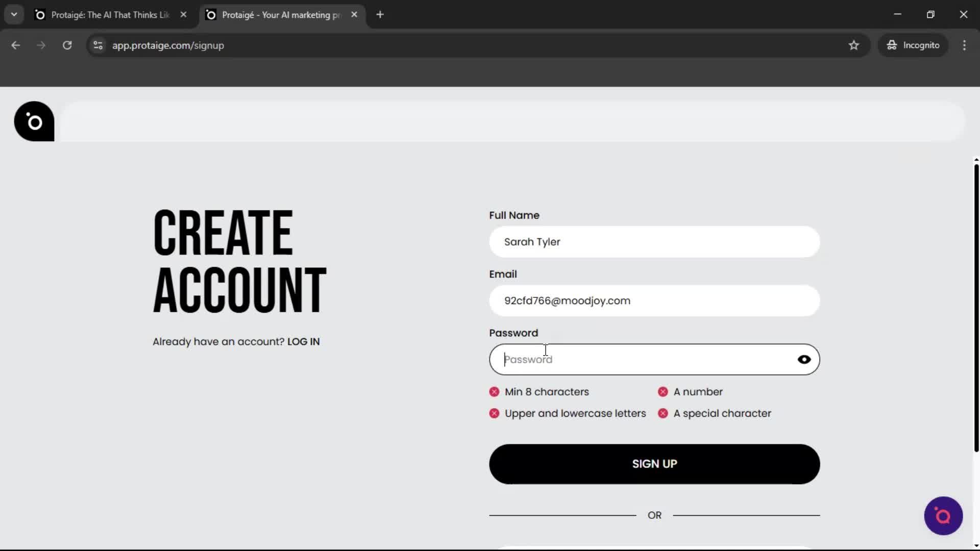This screenshot has width=980, height=551.
Task: Open the Protaigé chat bubble widget
Action: pyautogui.click(x=943, y=516)
